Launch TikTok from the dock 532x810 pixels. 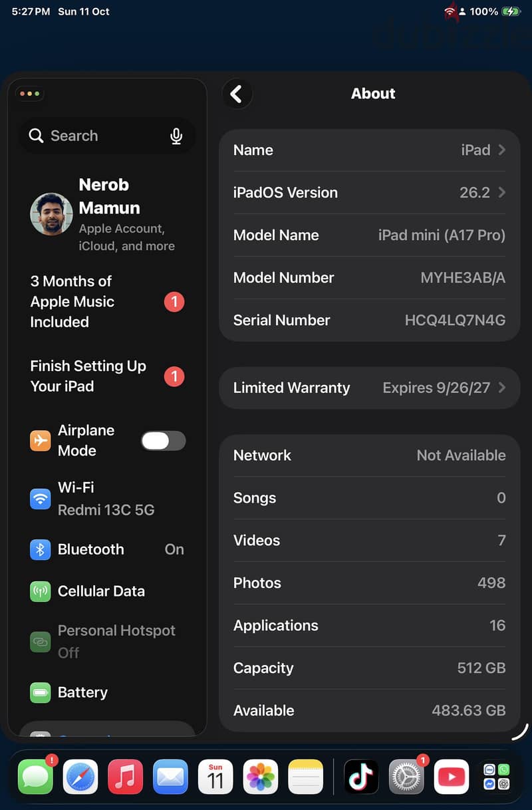361,776
